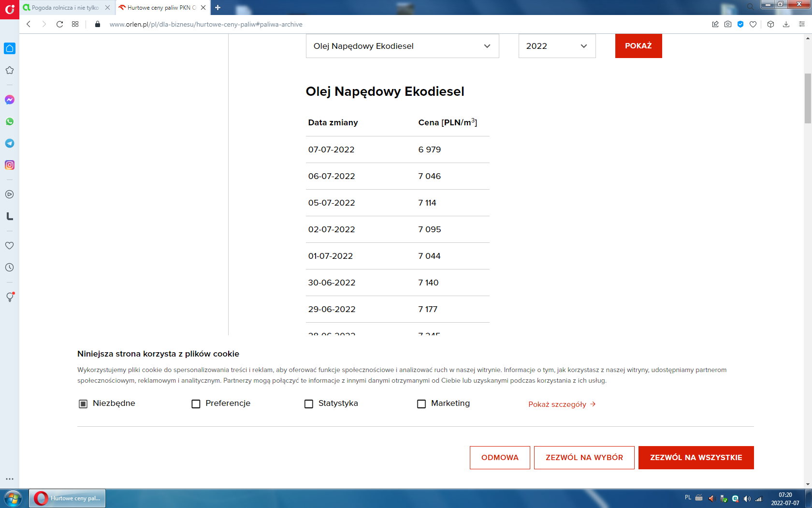Open browsing history clock icon
This screenshot has height=508, width=812.
click(10, 268)
